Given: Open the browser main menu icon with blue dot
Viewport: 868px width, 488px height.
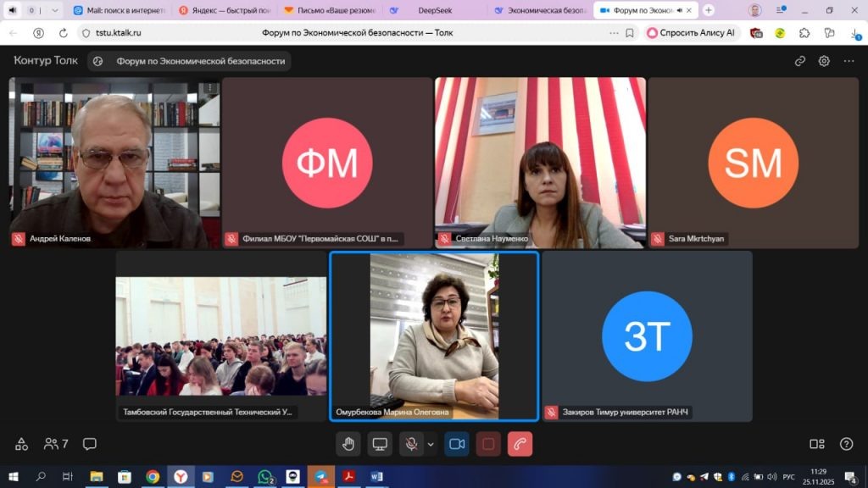Looking at the screenshot, I should coord(781,10).
